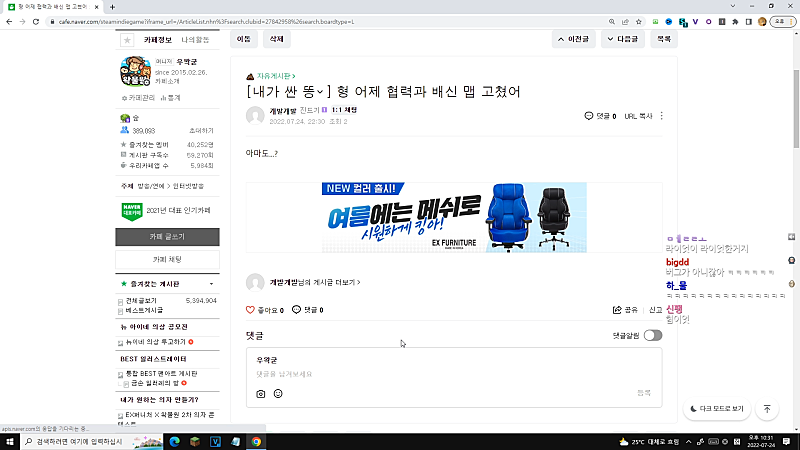Open 뉴아네 의상 투고하기 board
This screenshot has width=800, height=450.
tap(156, 342)
